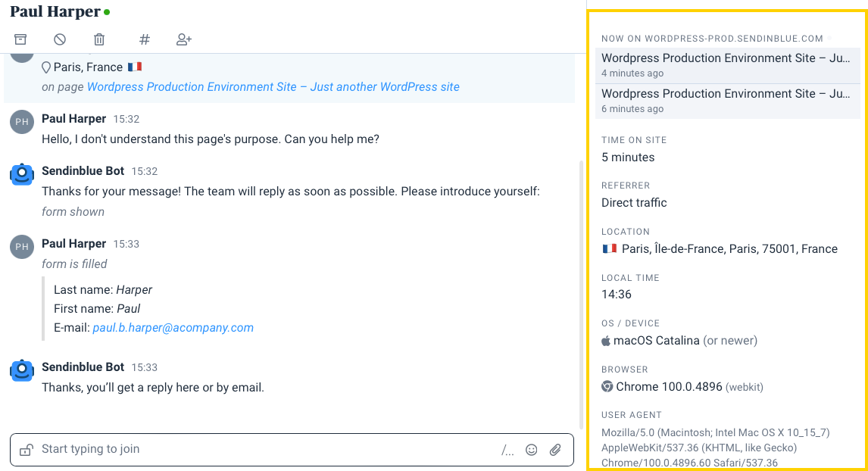Click the 'Hello, I don't understand' message text
Screen dimensions: 868x471
click(211, 139)
